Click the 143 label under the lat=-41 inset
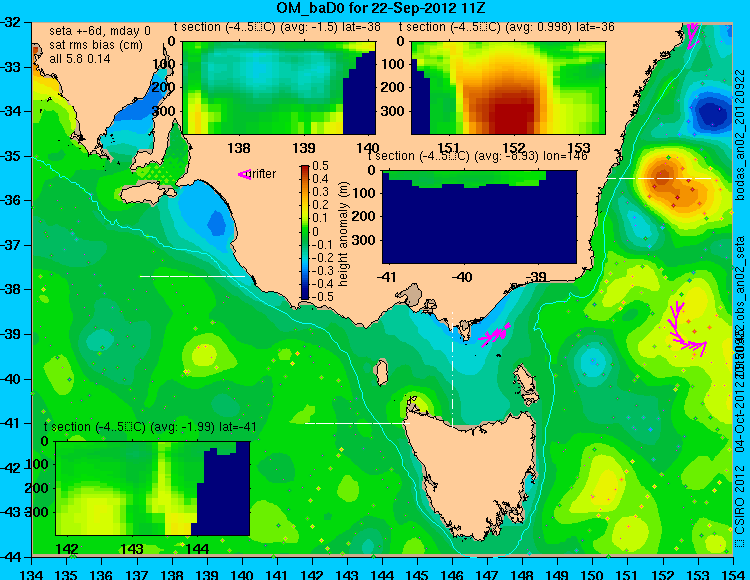 (x=132, y=548)
